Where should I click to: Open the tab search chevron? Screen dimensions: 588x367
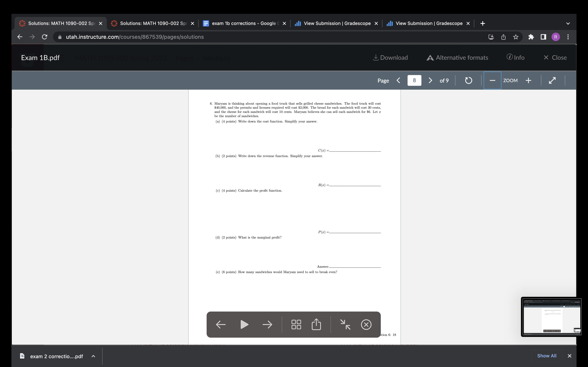coord(568,23)
